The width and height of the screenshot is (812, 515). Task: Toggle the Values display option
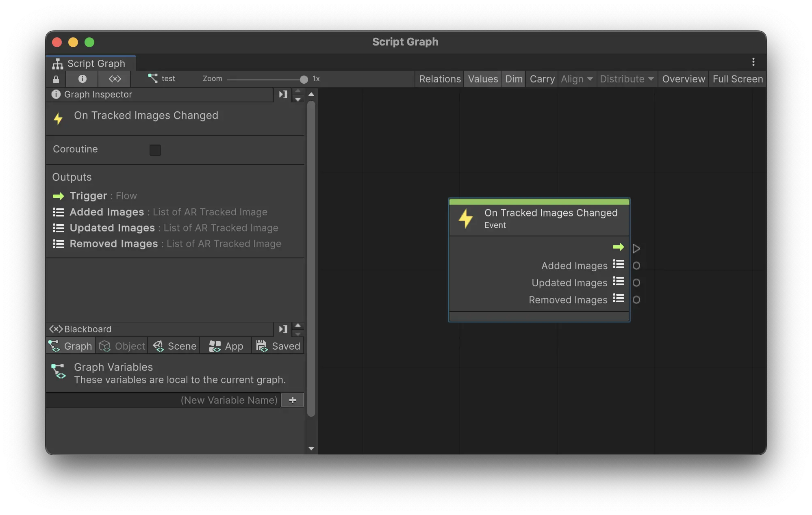[482, 79]
